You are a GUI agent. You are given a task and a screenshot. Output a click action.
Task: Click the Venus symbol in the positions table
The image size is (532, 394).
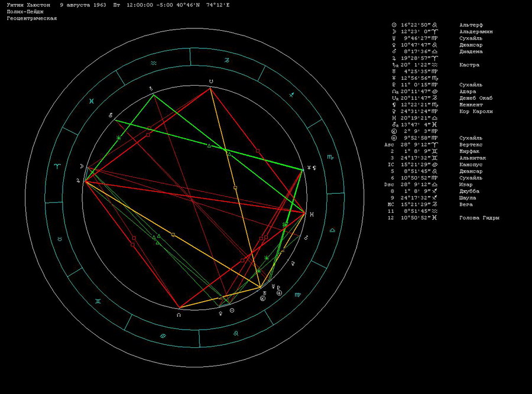click(394, 45)
